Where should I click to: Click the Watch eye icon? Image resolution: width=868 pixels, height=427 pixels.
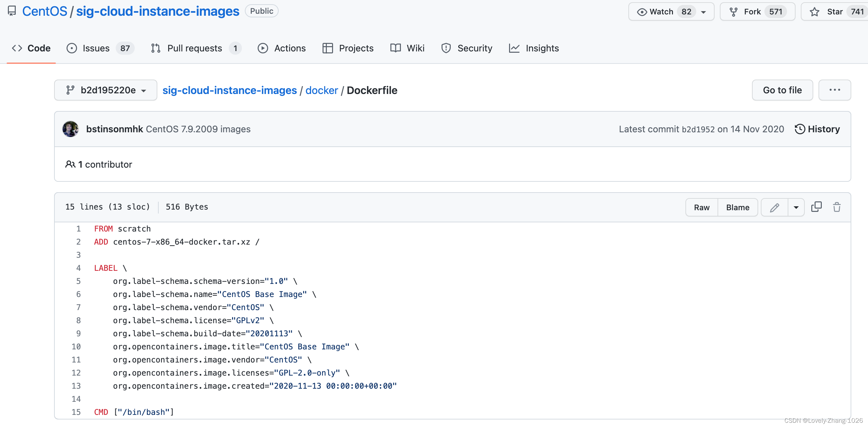coord(641,12)
